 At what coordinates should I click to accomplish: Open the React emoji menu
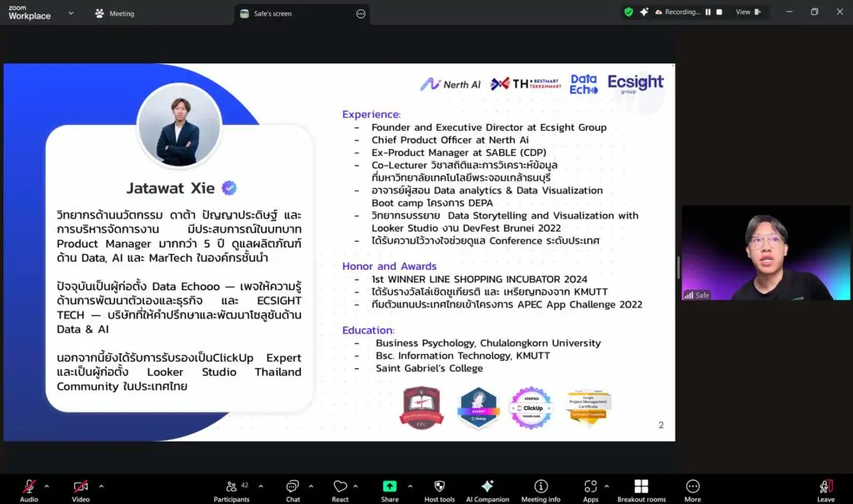[340, 490]
